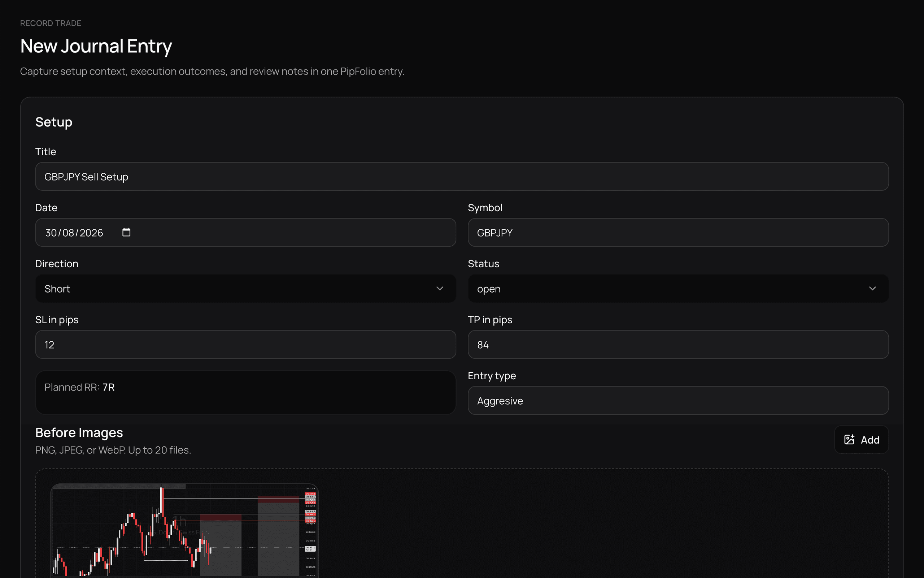This screenshot has width=924, height=578.
Task: Click the Date field showing 30/08/2026
Action: 245,232
